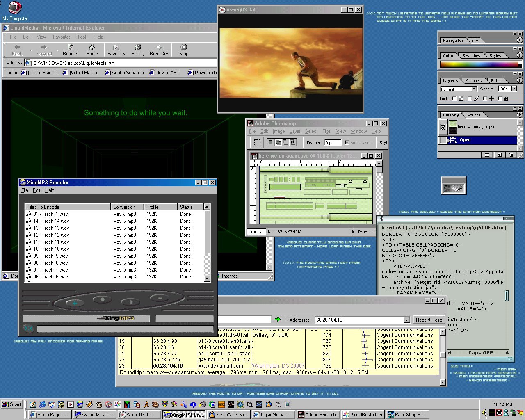This screenshot has height=420, width=525.
Task: Click white swatch at color ramp end
Action: point(520,63)
